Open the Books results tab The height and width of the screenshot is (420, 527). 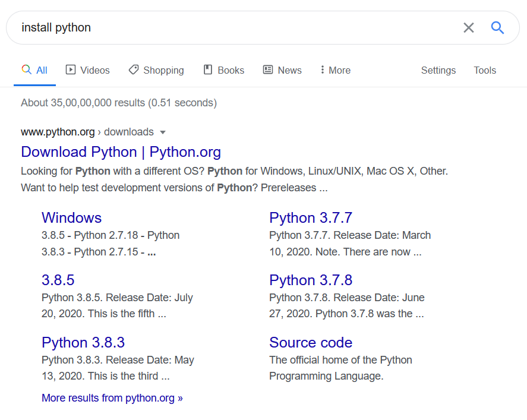point(224,70)
